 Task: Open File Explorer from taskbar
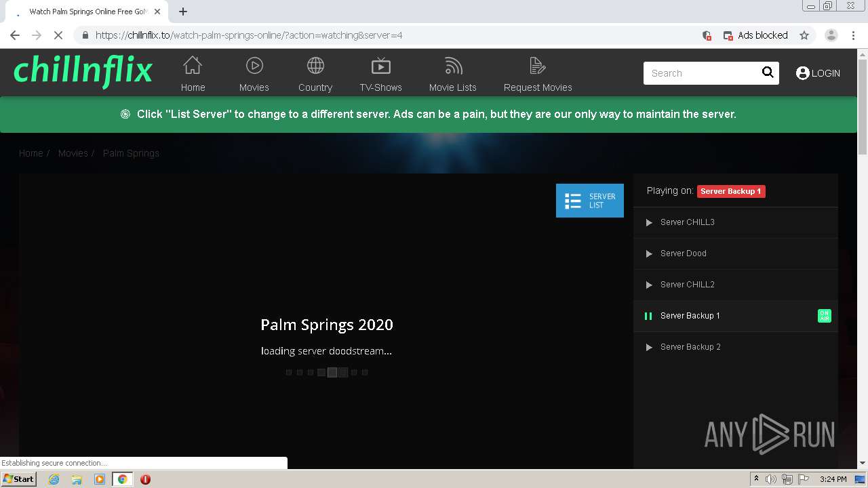pos(77,479)
